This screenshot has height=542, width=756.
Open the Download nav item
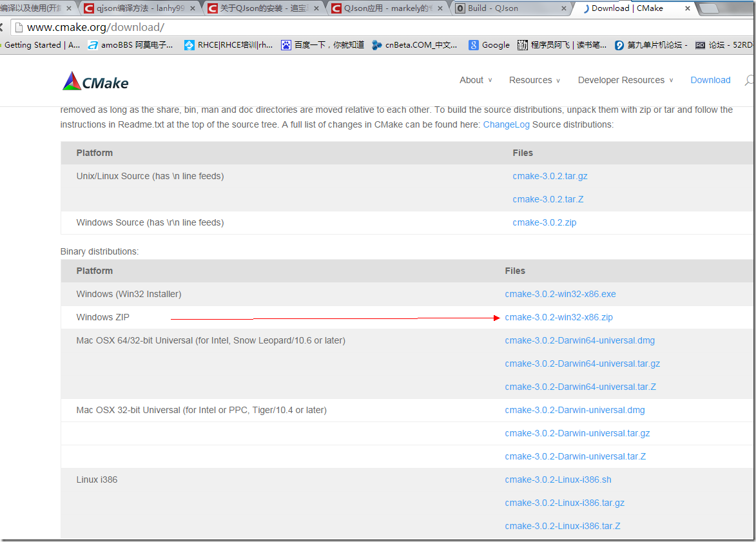(710, 80)
